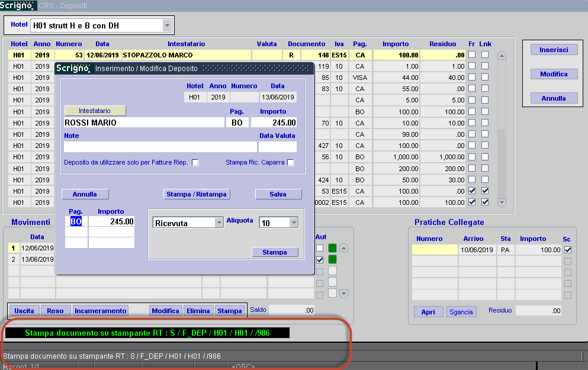Image resolution: width=588 pixels, height=370 pixels.
Task: Check the Fr checkbox on the STOPAZZOLO row
Action: coord(471,55)
